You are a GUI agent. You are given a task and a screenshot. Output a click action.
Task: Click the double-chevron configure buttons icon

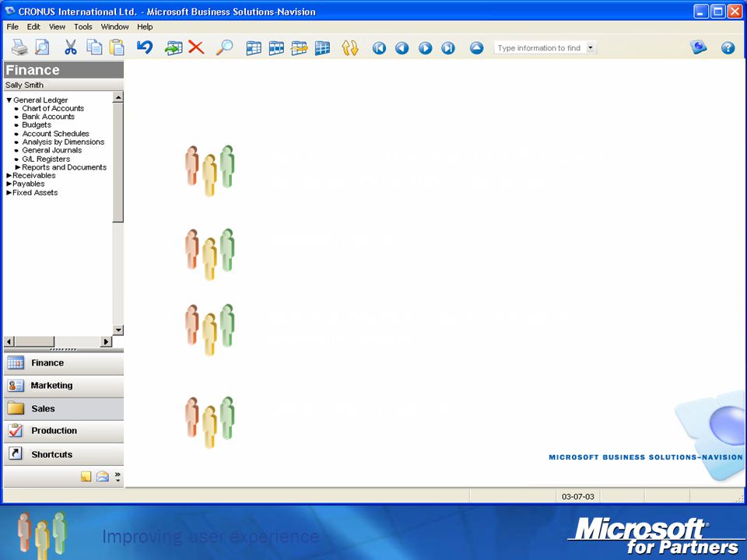[x=117, y=477]
